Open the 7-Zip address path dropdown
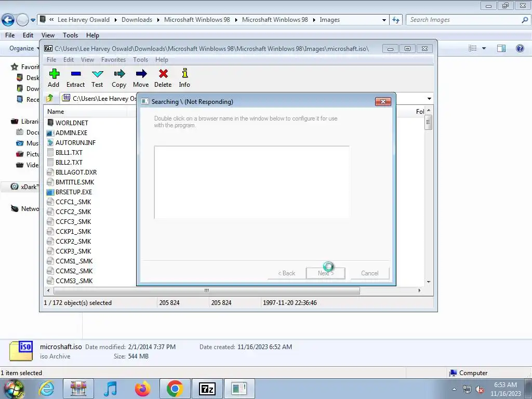Screen dimensions: 532x399 [x=429, y=98]
